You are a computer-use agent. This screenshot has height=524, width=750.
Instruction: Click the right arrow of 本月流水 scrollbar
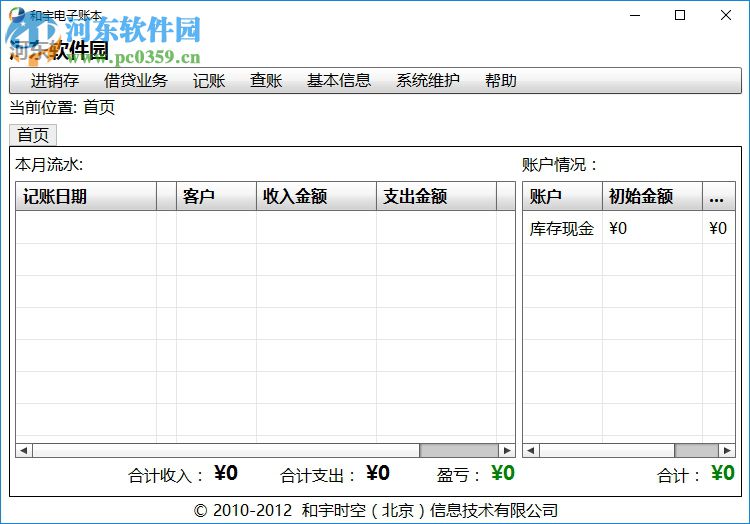point(507,450)
